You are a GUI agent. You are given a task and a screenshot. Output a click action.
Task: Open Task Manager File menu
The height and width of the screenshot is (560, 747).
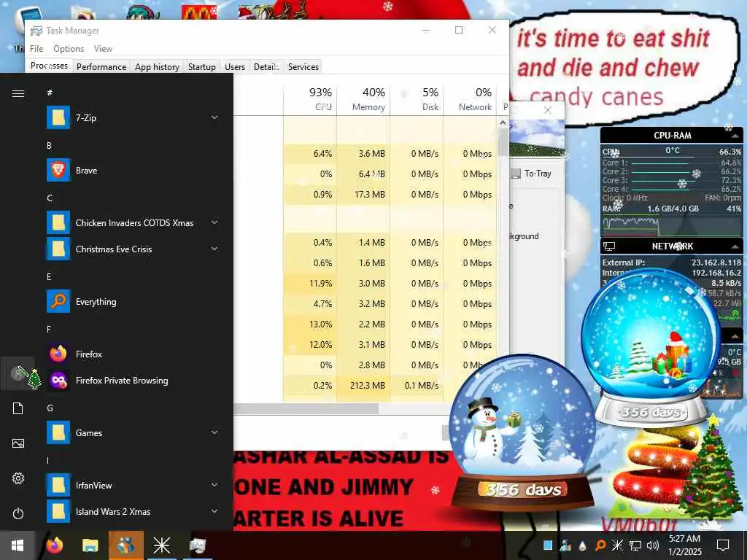click(36, 49)
